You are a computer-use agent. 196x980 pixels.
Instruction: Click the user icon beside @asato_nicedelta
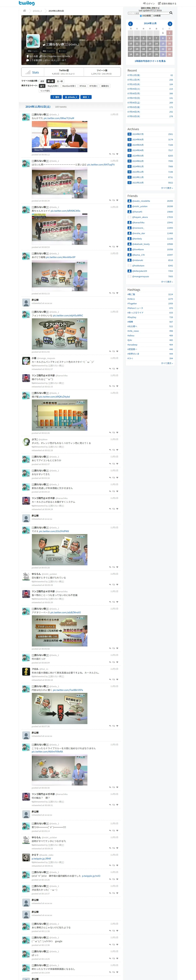129,201
